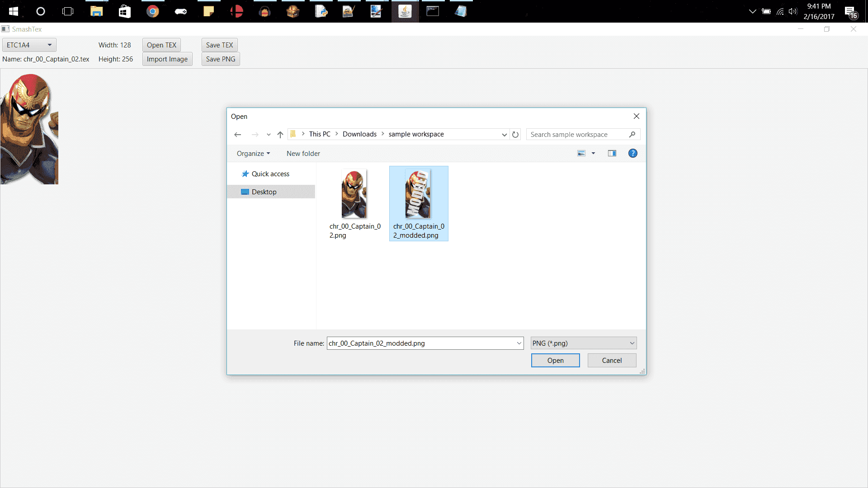
Task: Go back in the Open dialog
Action: coord(238,135)
